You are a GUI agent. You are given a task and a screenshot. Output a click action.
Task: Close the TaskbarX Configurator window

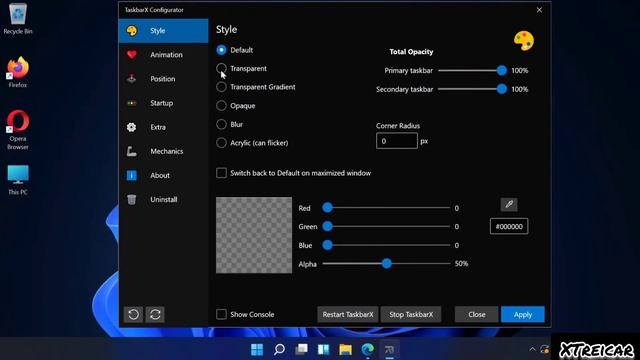point(539,10)
